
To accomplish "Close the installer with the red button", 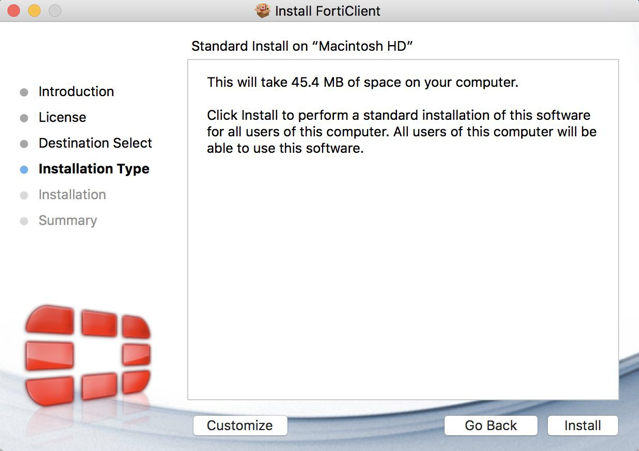I will (x=13, y=11).
